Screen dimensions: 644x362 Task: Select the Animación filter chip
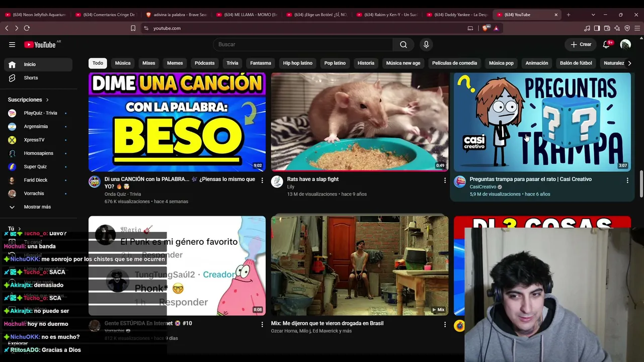tap(537, 63)
